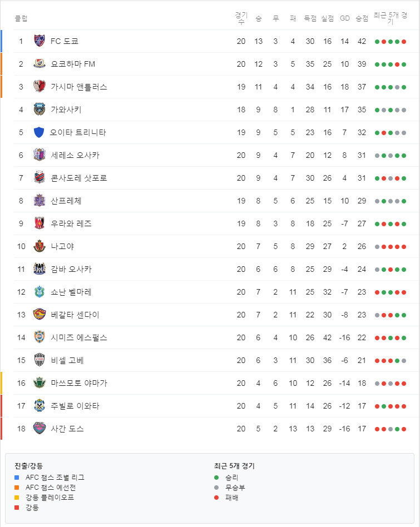The image size is (420, 527).
Task: Open the 마쓰모토 야마가 team link
Action: tap(78, 383)
